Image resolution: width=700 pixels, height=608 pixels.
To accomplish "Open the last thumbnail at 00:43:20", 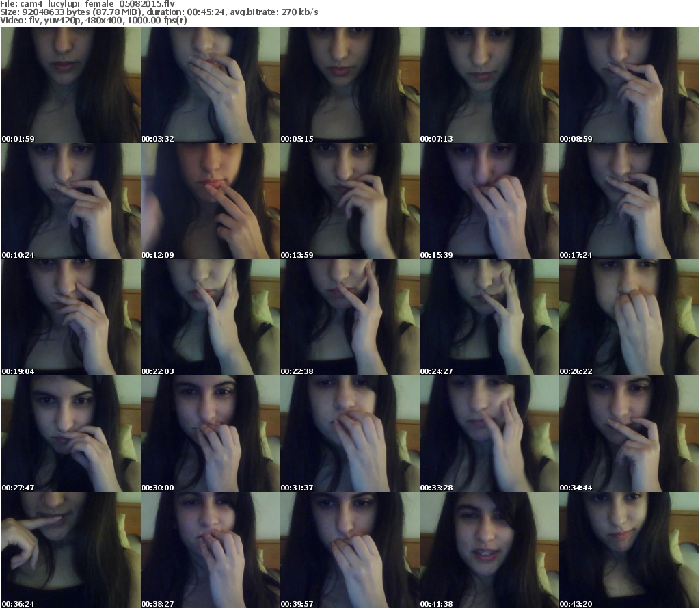I will (x=629, y=550).
